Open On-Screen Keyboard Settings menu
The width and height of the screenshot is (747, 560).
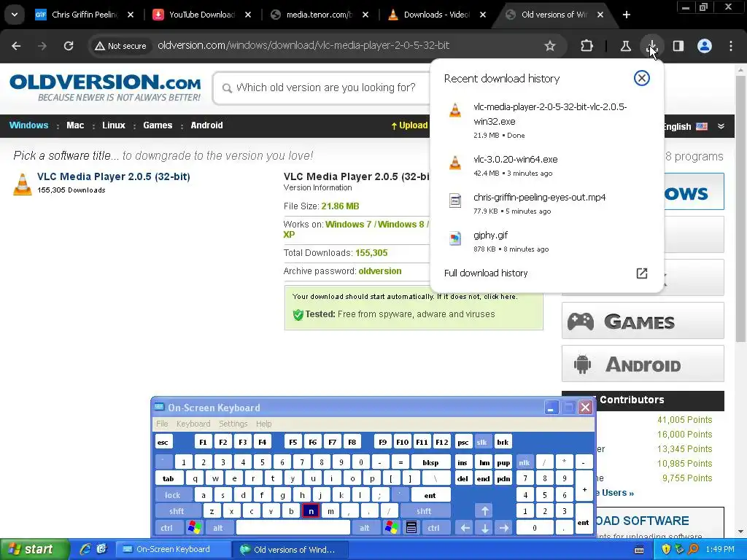(233, 424)
